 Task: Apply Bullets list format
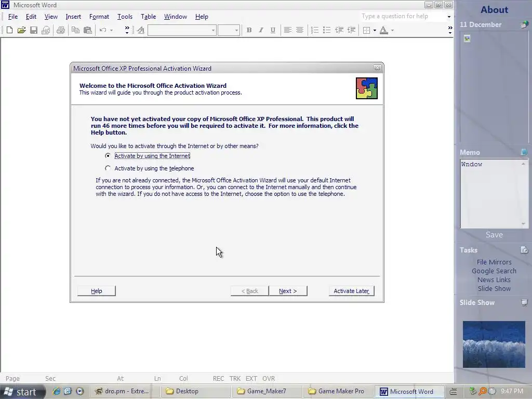tap(327, 30)
